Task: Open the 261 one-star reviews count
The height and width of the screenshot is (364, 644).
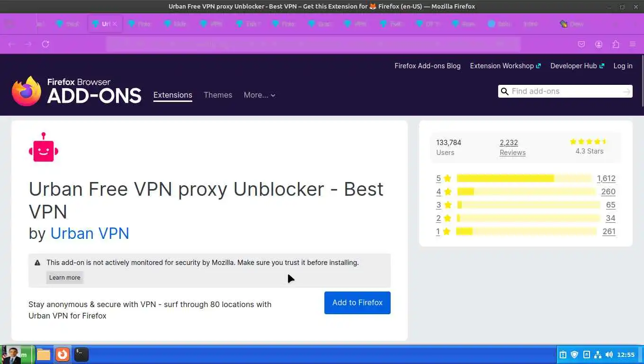Action: click(608, 232)
